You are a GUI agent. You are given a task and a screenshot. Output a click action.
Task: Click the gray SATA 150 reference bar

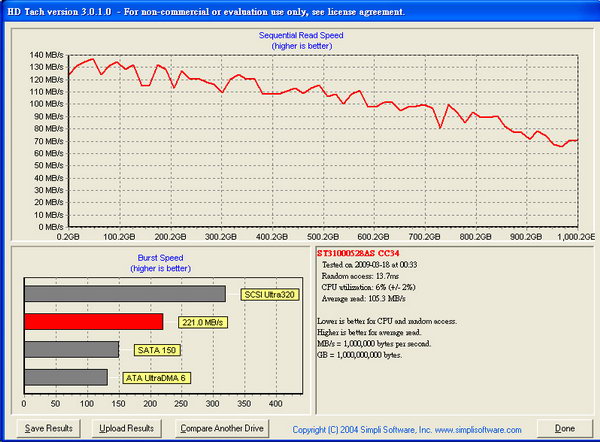pos(70,349)
